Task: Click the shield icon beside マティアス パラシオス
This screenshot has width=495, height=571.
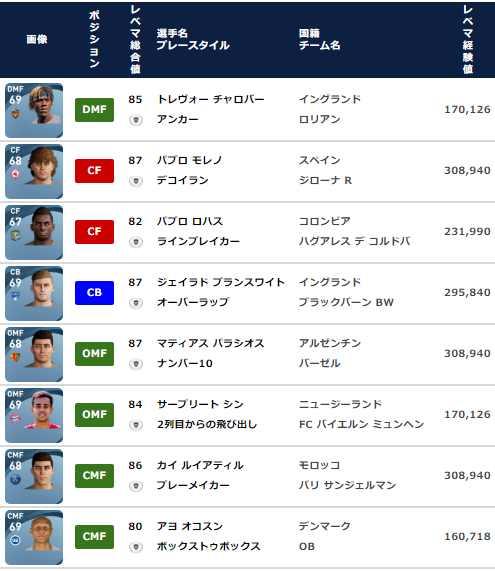Action: point(135,364)
